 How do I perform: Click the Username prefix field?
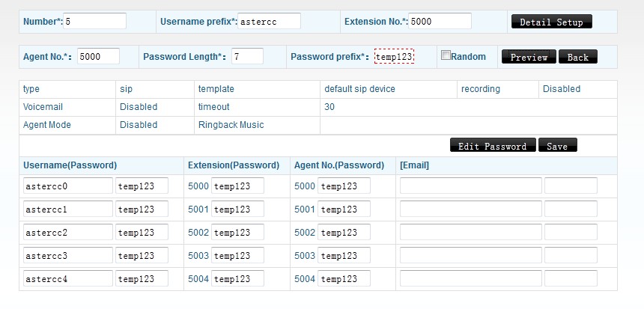(x=269, y=21)
